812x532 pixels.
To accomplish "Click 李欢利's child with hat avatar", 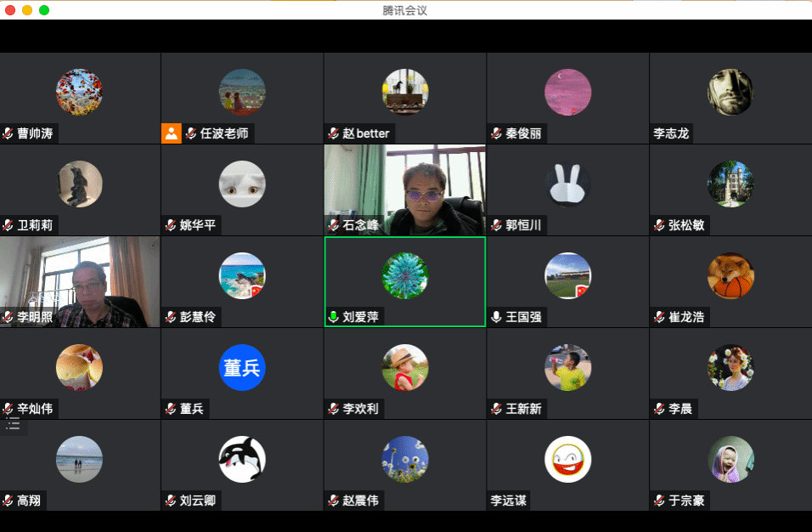I will [x=405, y=367].
